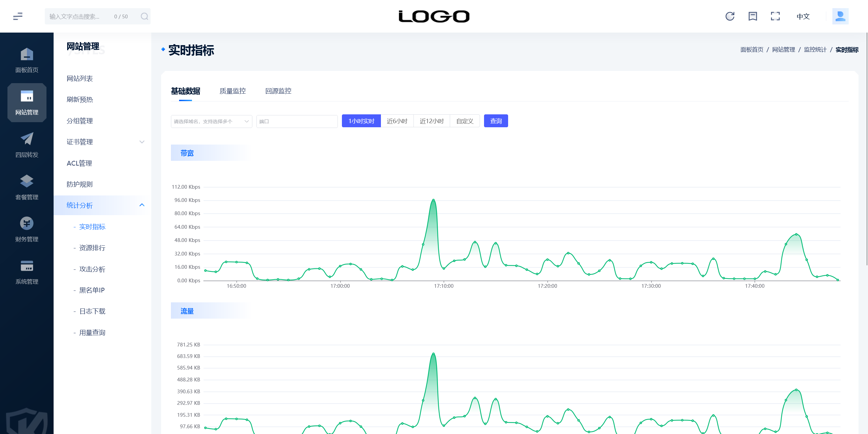
Task: Click the page vertical scrollbar
Action: pos(867,149)
